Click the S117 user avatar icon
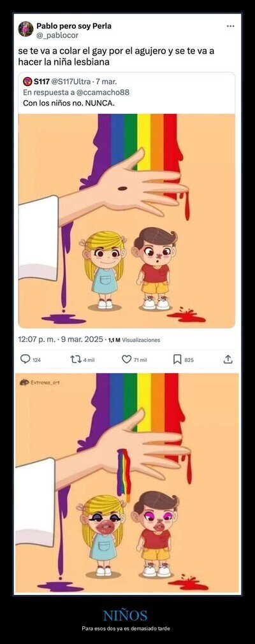This screenshot has width=255, height=644. (27, 82)
